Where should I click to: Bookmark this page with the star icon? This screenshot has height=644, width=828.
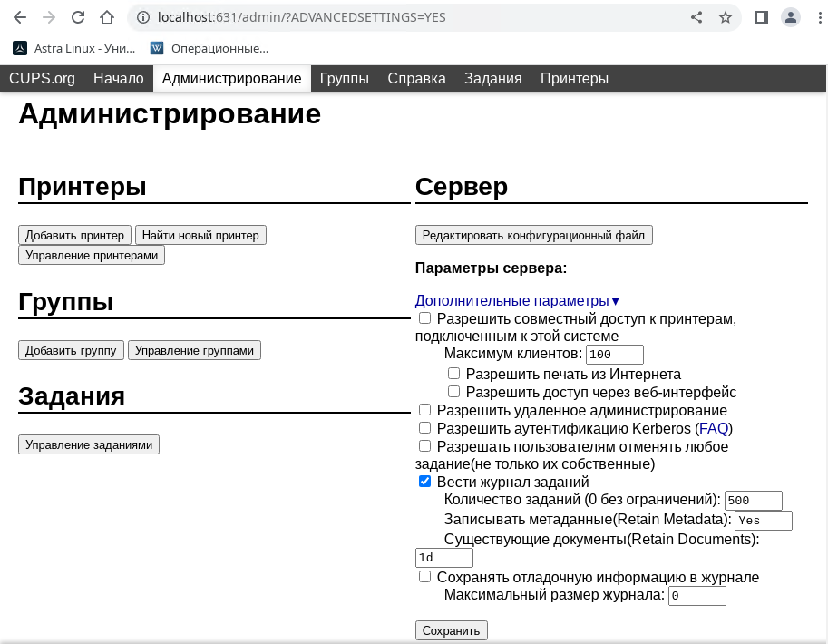point(726,17)
